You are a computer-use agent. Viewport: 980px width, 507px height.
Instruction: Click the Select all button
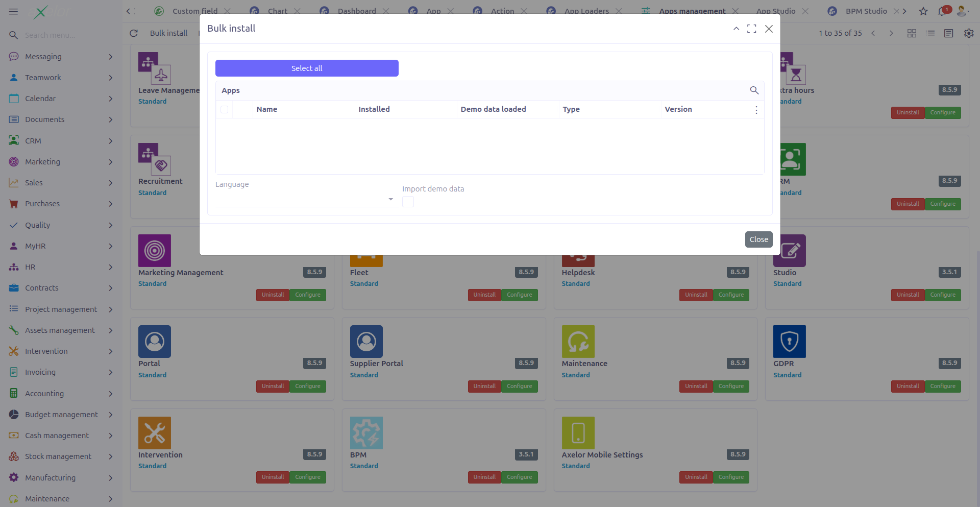pyautogui.click(x=306, y=68)
